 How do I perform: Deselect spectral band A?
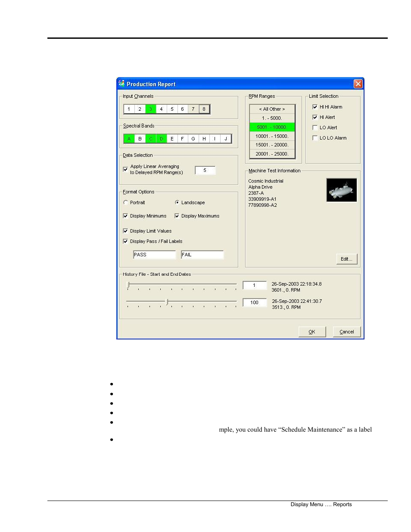point(129,139)
